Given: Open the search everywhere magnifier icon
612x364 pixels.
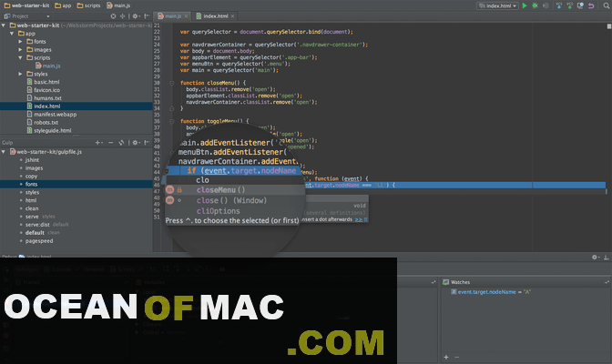Looking at the screenshot, I should (x=607, y=5).
